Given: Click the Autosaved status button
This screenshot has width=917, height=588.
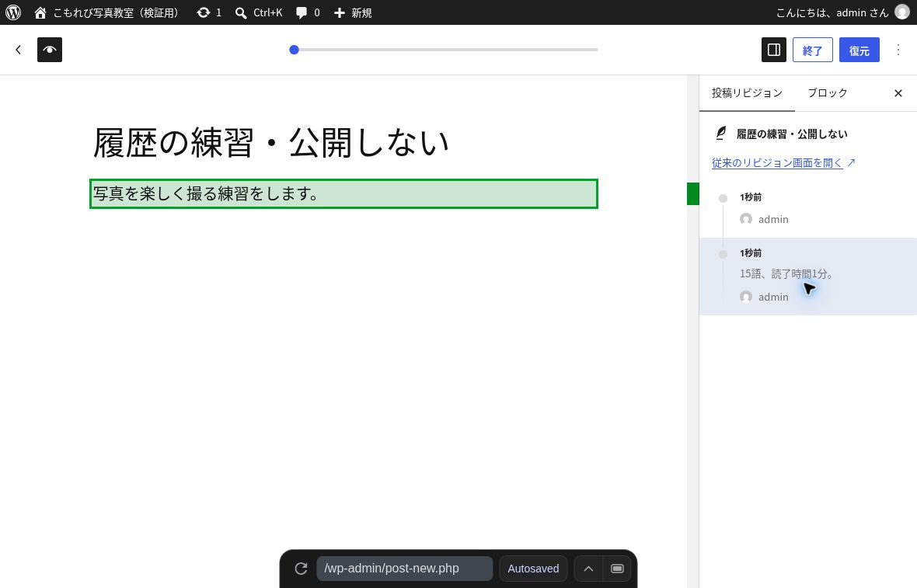Looking at the screenshot, I should [x=533, y=569].
